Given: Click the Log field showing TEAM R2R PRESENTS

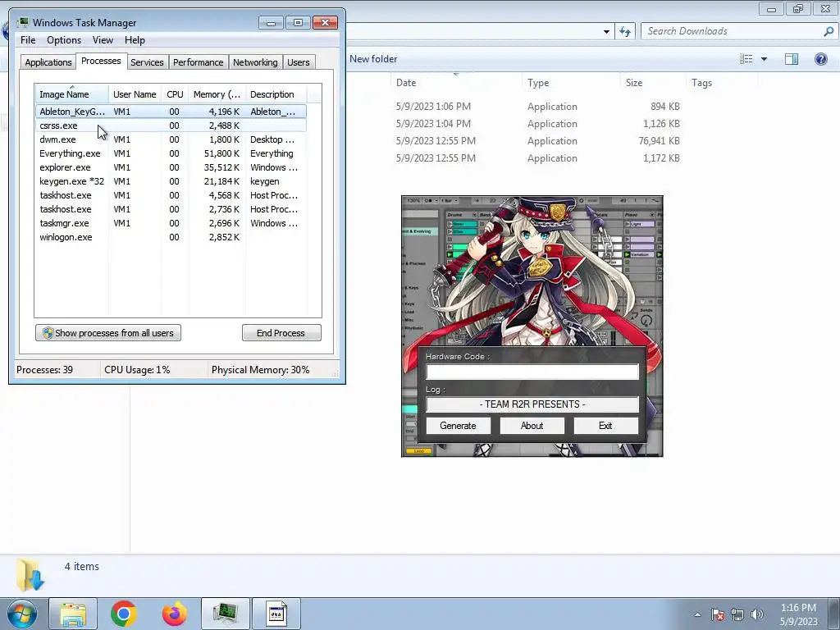Looking at the screenshot, I should 532,404.
